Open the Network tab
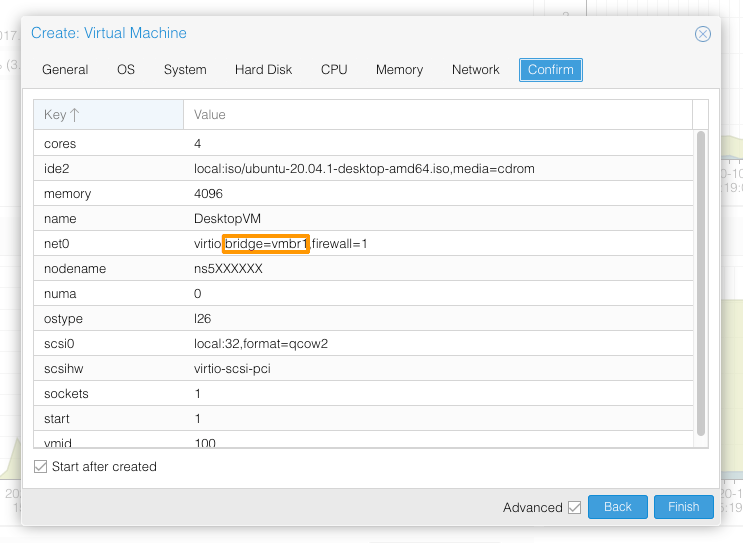Screen dimensions: 743x543 click(x=475, y=70)
